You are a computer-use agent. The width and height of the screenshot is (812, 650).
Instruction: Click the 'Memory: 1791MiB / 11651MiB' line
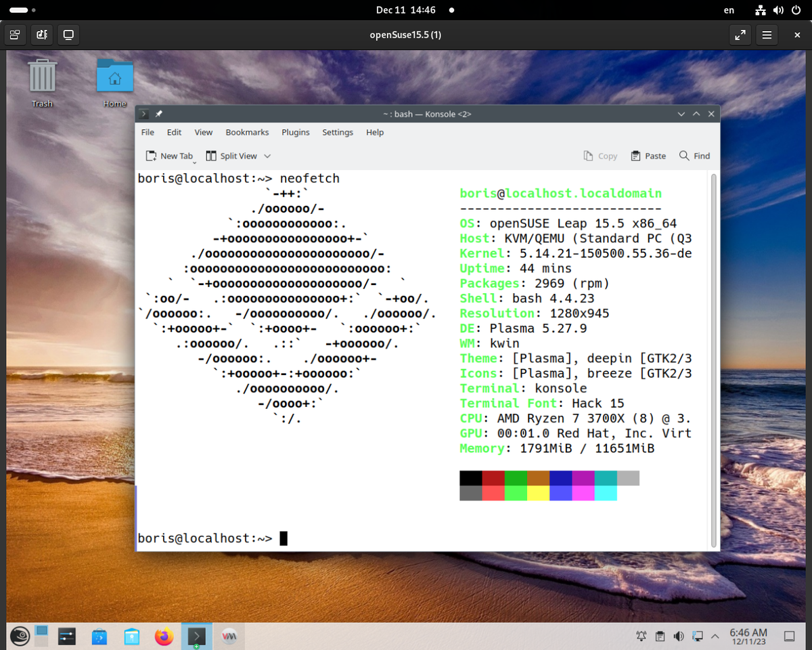pyautogui.click(x=557, y=448)
